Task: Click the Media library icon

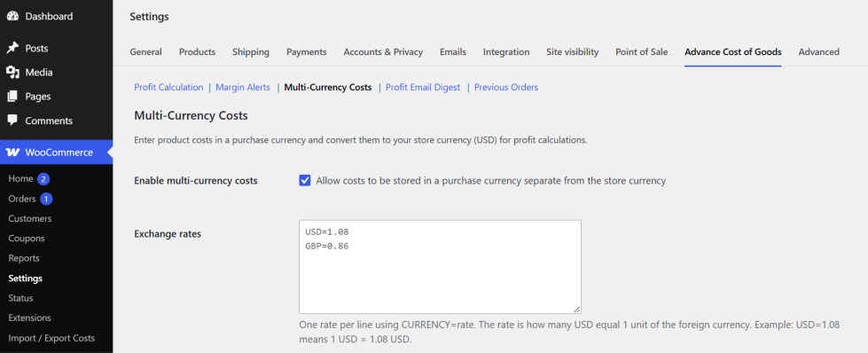Action: [12, 73]
